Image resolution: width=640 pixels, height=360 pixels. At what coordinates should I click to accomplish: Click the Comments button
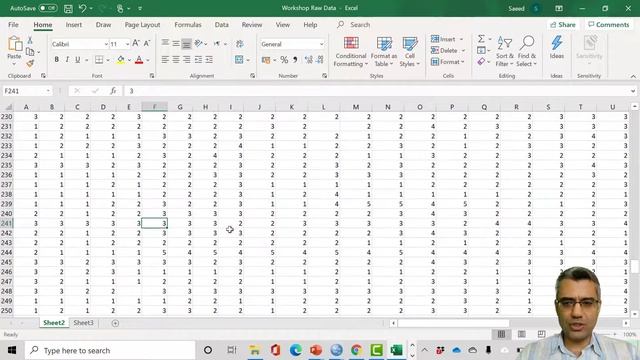(x=609, y=24)
